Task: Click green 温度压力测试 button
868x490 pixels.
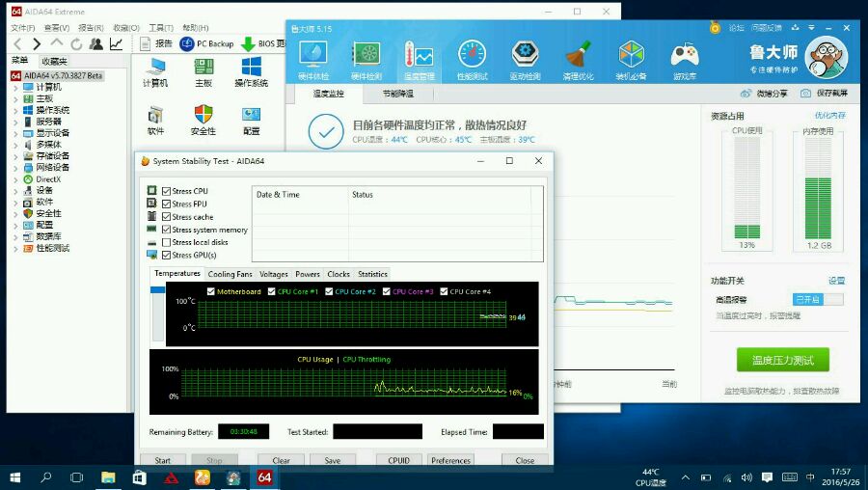Action: [x=783, y=361]
